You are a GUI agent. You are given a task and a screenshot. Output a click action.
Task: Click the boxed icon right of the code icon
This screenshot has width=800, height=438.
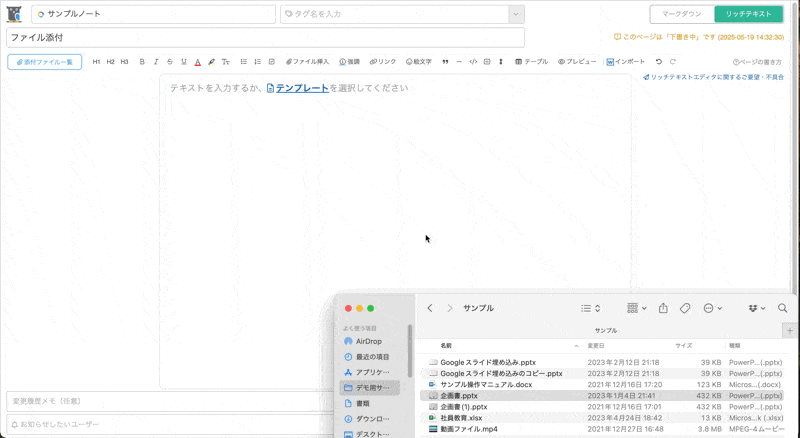point(487,62)
